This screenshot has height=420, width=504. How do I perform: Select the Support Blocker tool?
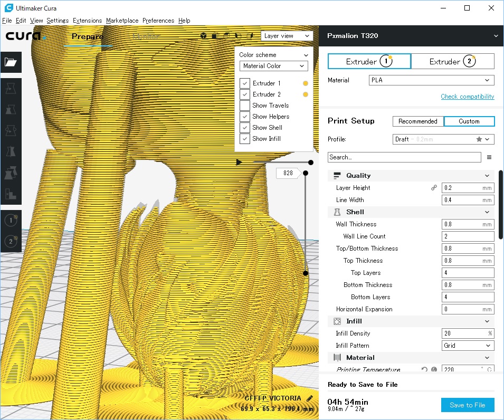[x=11, y=194]
